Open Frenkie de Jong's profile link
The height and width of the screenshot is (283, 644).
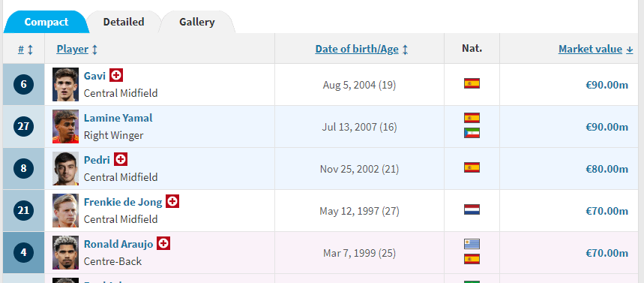[x=123, y=202]
